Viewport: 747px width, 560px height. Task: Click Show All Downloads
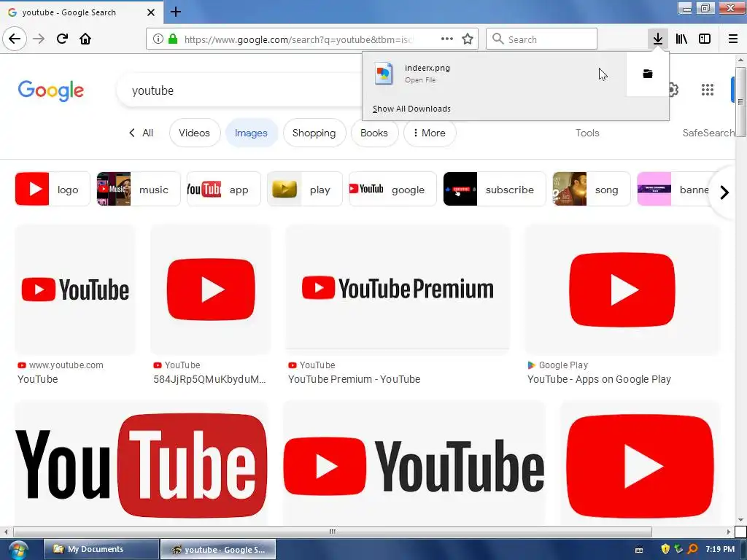pyautogui.click(x=411, y=109)
